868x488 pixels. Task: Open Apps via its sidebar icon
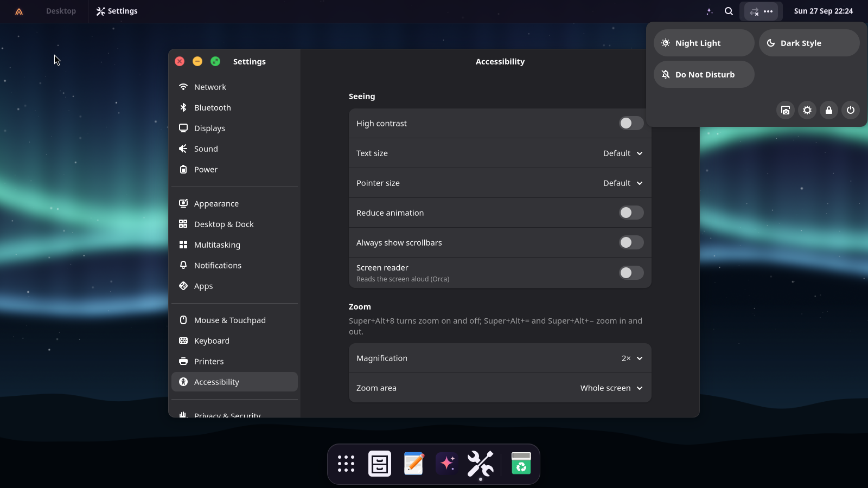pos(183,286)
